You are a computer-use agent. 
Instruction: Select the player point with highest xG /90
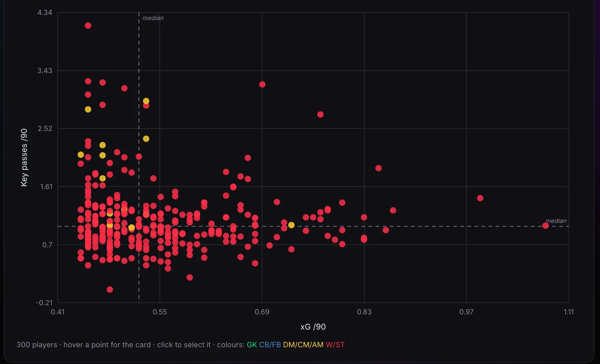(545, 226)
